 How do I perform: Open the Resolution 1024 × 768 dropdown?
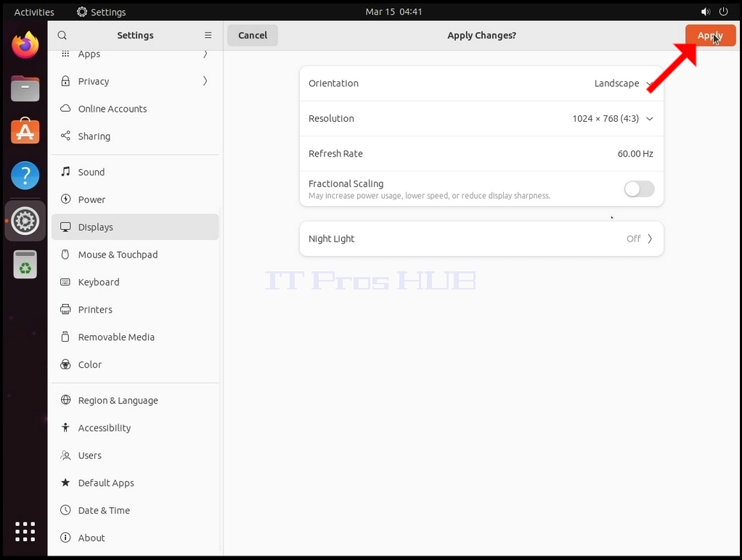click(x=613, y=118)
